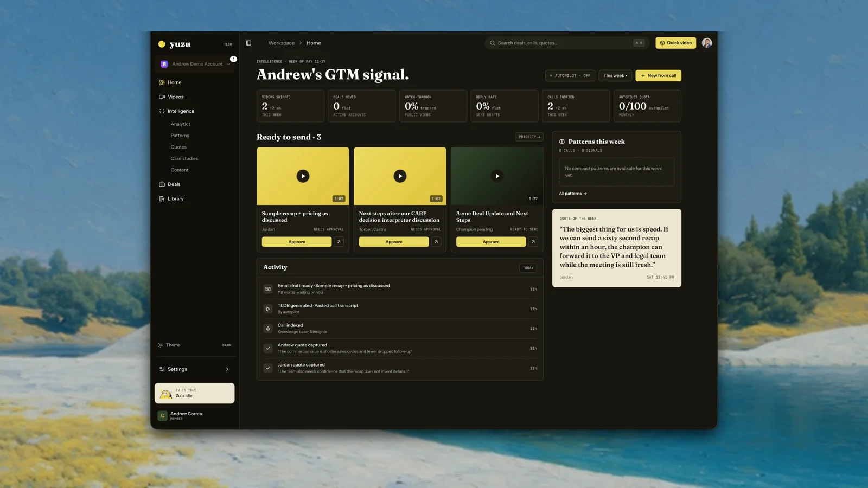Image resolution: width=868 pixels, height=488 pixels.
Task: Click the Andrew quote captured check icon
Action: click(x=268, y=348)
